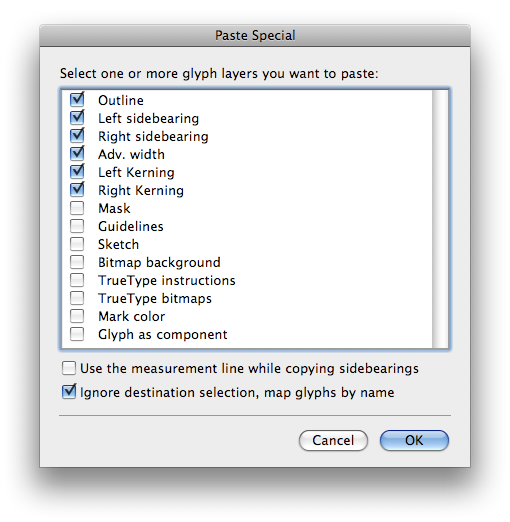Enable the Mask layer checkbox
510x522 pixels.
[77, 208]
